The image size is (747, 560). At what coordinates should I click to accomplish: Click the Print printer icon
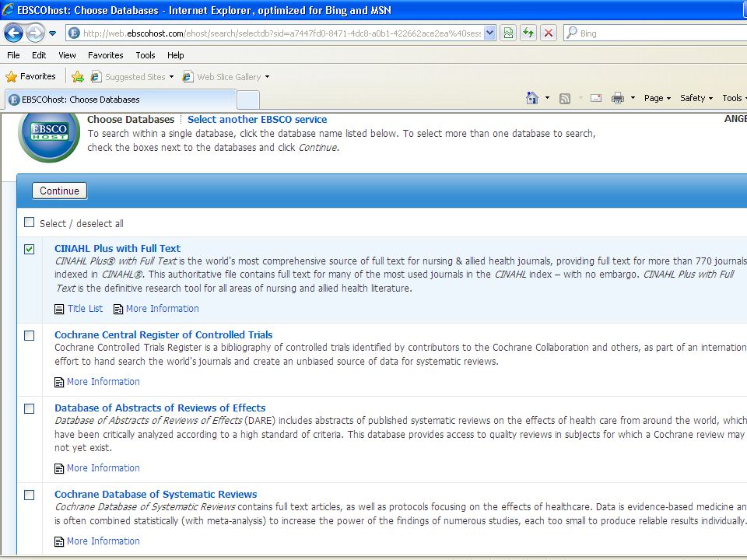click(617, 98)
